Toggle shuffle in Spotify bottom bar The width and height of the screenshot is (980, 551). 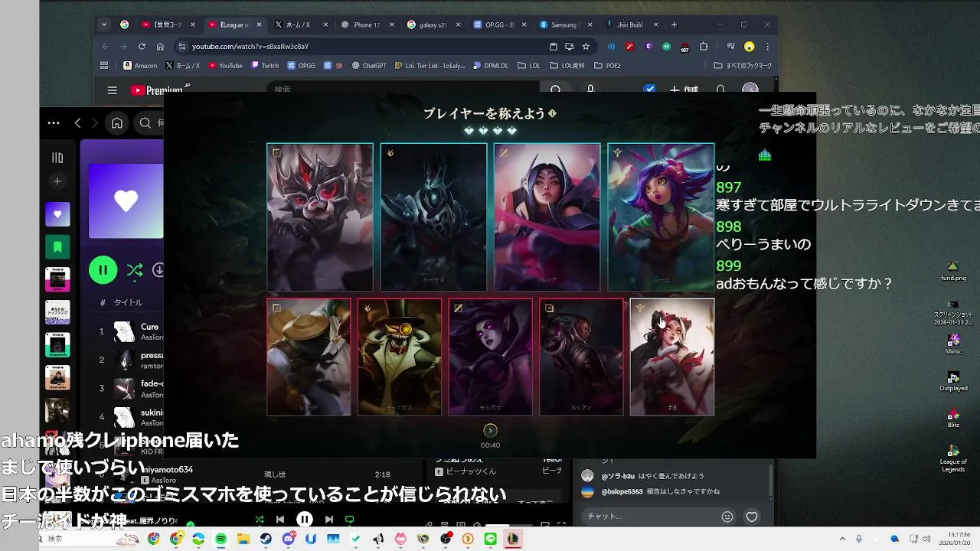pyautogui.click(x=260, y=520)
